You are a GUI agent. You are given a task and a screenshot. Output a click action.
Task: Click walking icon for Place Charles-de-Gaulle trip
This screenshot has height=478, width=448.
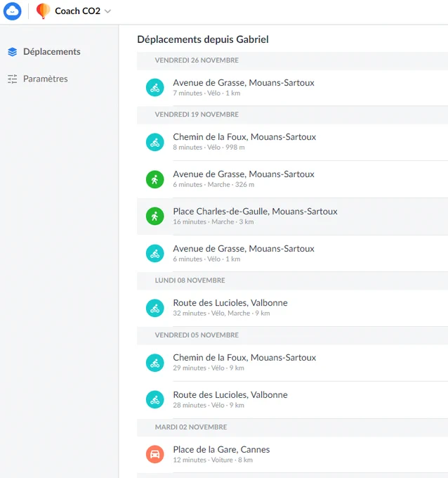point(155,216)
